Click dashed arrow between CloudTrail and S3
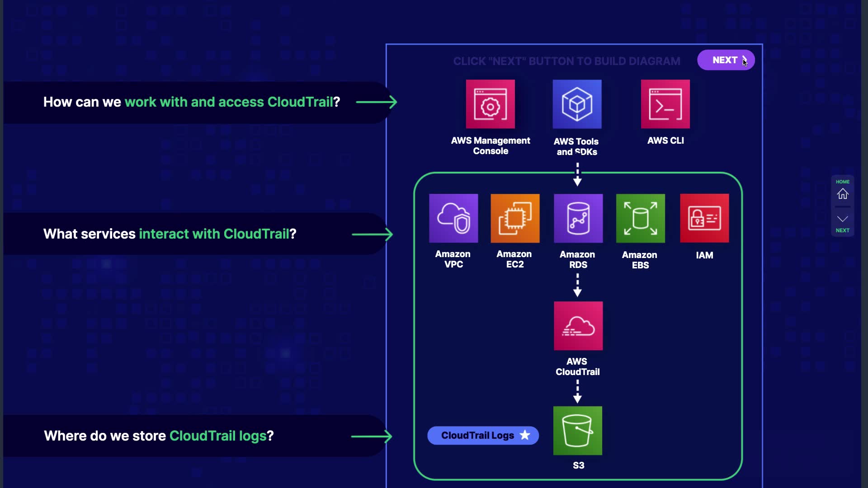This screenshot has width=868, height=488. click(x=577, y=391)
